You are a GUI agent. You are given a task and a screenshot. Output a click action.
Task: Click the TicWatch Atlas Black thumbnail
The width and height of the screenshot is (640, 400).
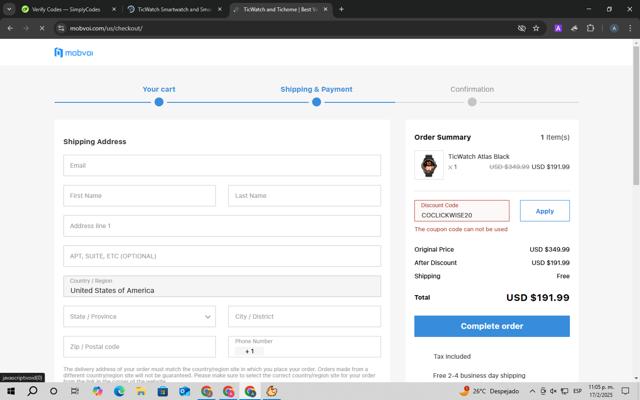coord(429,165)
